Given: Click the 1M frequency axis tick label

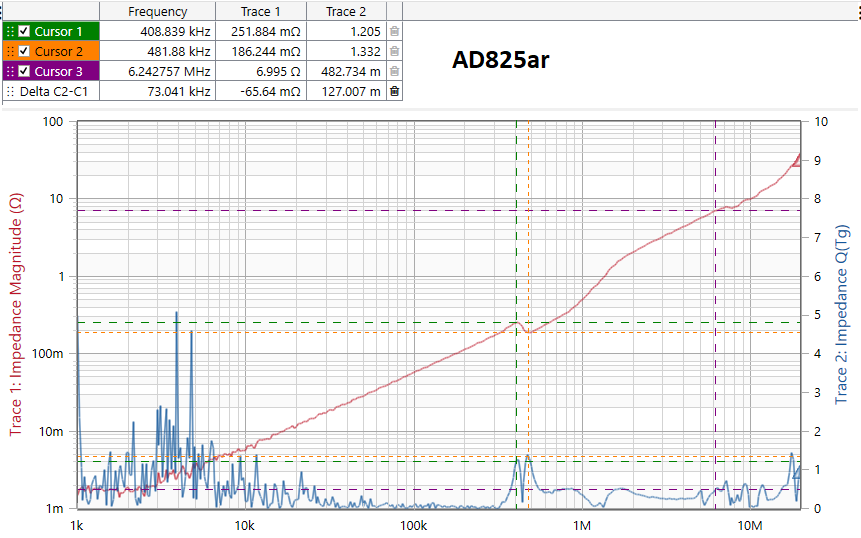Looking at the screenshot, I should point(582,525).
